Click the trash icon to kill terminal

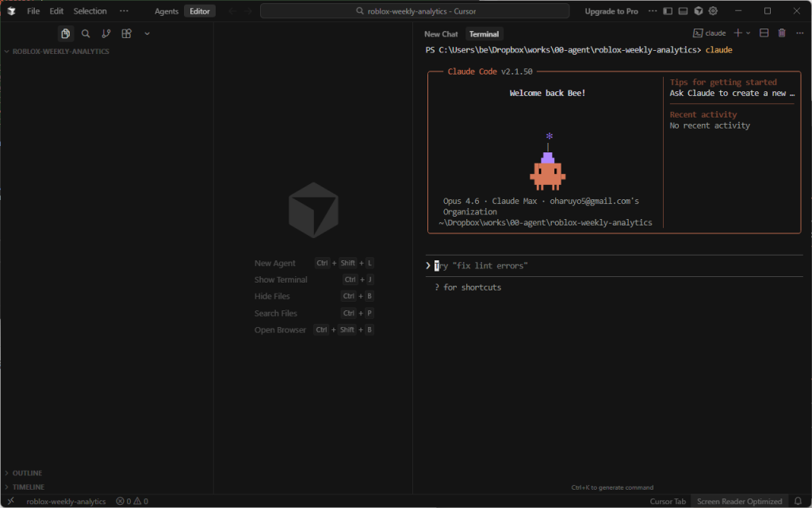tap(782, 33)
